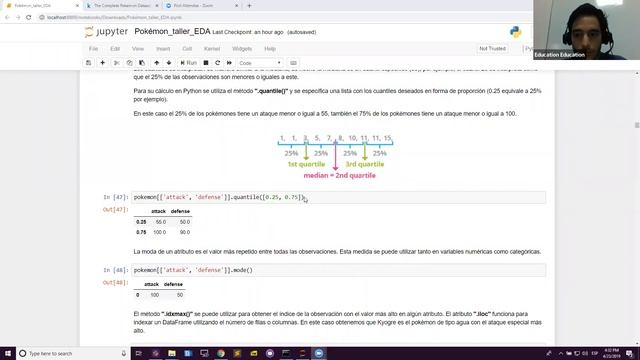Open the terminal icon on the taskbar
This screenshot has height=360, width=640.
[x=286, y=353]
